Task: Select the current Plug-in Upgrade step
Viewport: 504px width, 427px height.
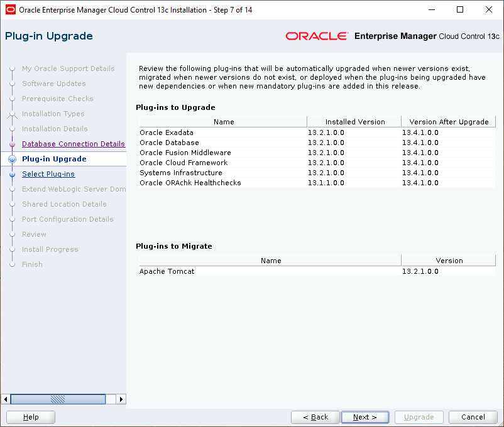Action: (54, 159)
